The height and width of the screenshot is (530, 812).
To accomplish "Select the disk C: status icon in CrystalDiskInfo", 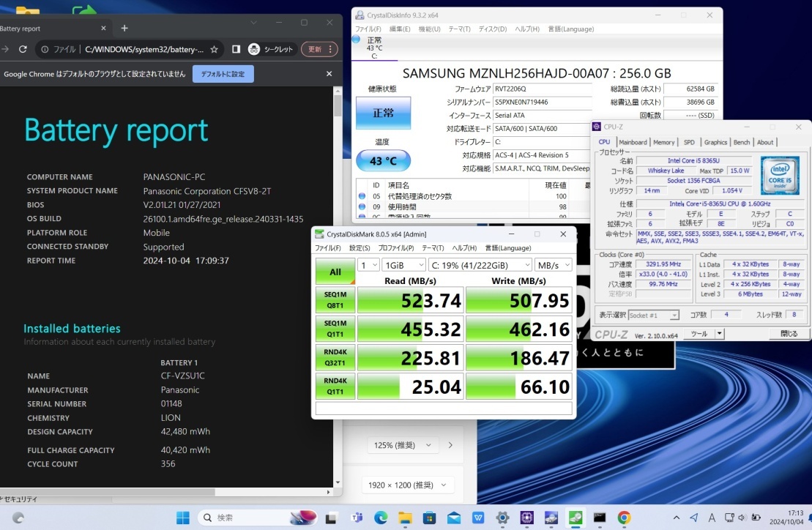I will click(x=357, y=40).
